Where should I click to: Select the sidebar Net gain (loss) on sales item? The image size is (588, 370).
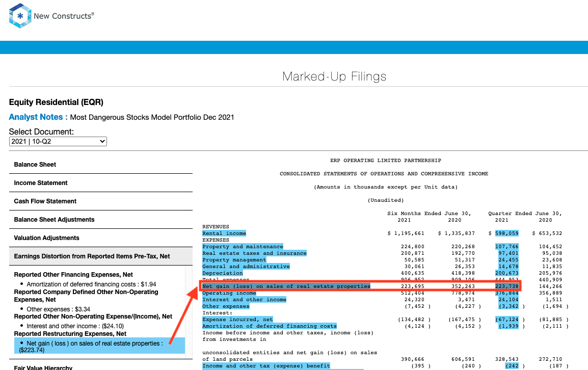99,347
